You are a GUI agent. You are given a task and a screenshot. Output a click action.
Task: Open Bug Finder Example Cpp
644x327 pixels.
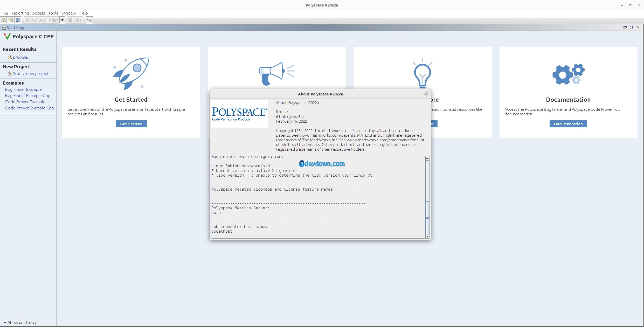[x=28, y=95]
